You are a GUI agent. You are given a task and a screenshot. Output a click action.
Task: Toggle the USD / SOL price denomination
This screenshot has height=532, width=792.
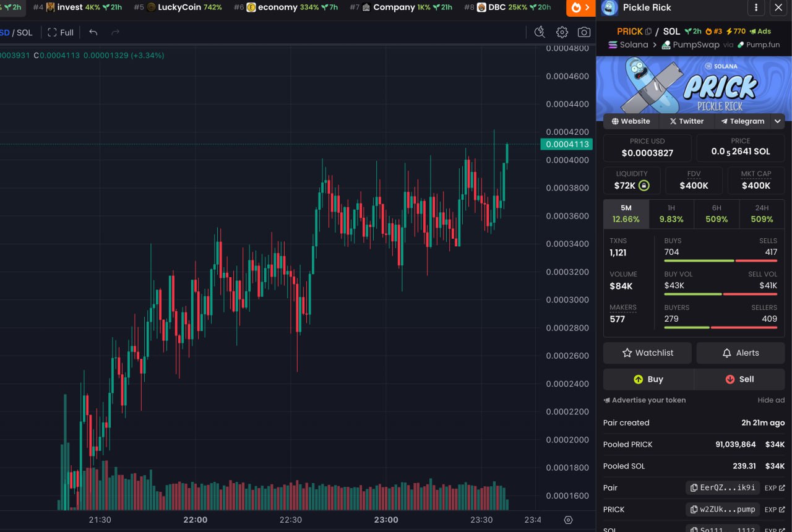[x=16, y=32]
